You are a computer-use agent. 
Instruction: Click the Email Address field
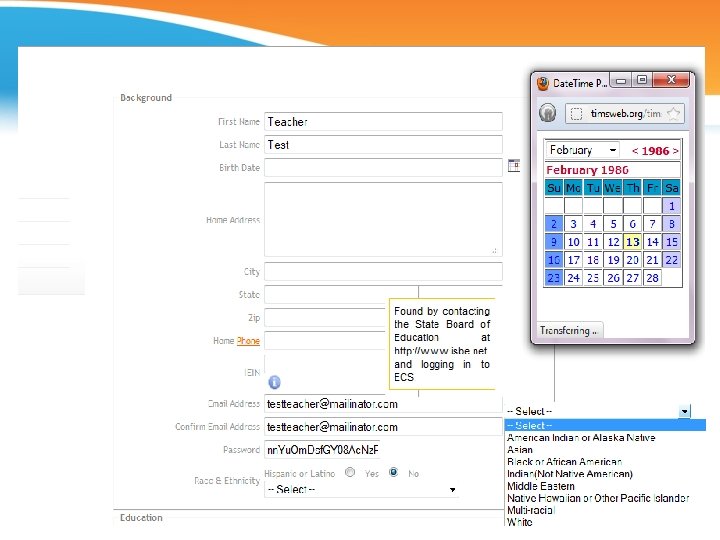coord(383,404)
